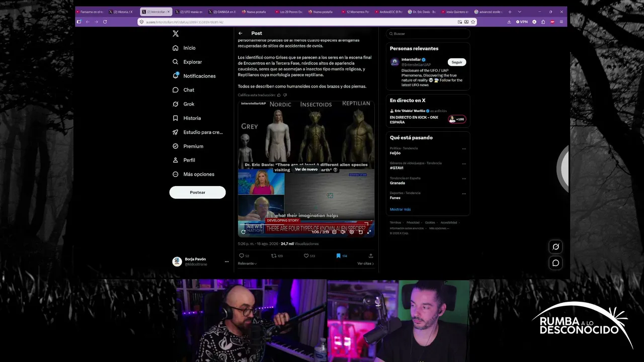644x362 pixels.
Task: Open Explorar from the sidebar
Action: tap(187, 62)
